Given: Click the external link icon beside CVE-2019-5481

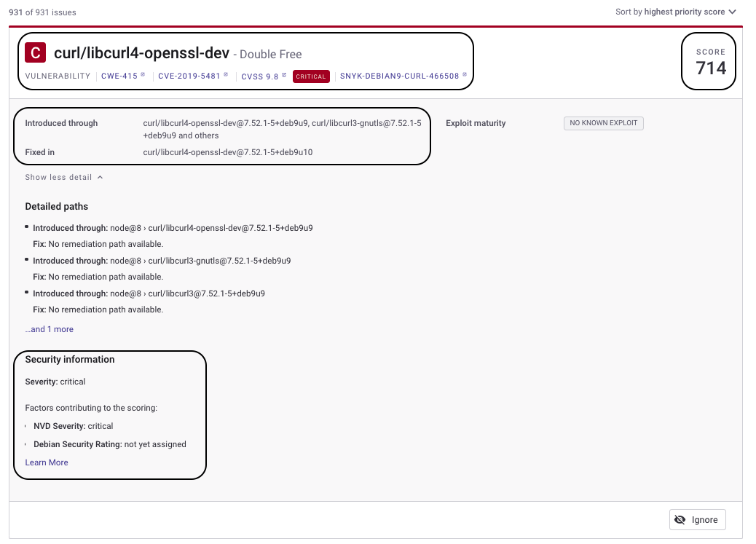Looking at the screenshot, I should coord(226,75).
